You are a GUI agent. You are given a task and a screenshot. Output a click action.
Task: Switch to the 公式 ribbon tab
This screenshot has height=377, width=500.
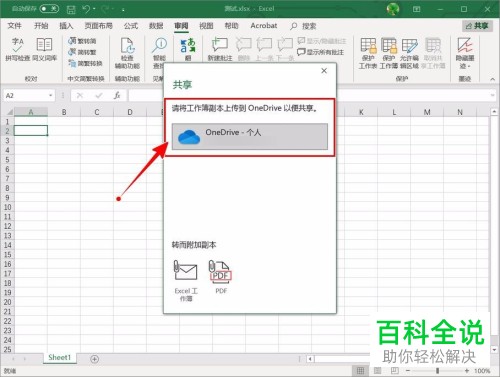tap(131, 26)
